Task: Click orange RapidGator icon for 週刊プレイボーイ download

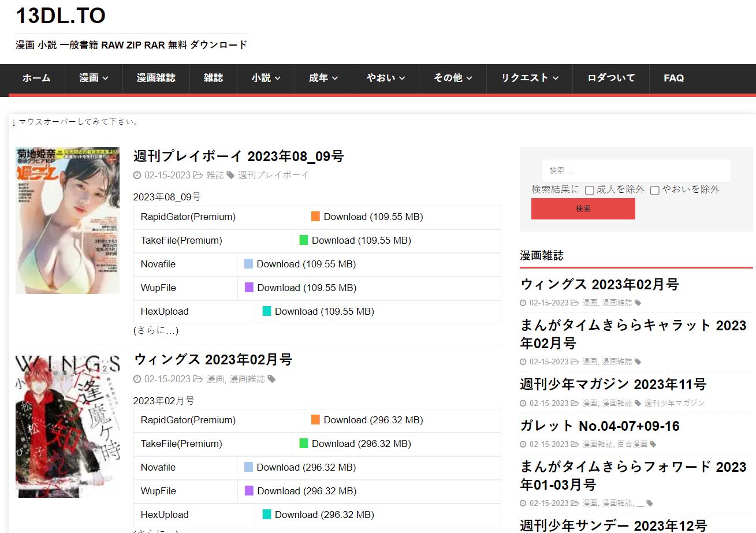Action: 315,217
